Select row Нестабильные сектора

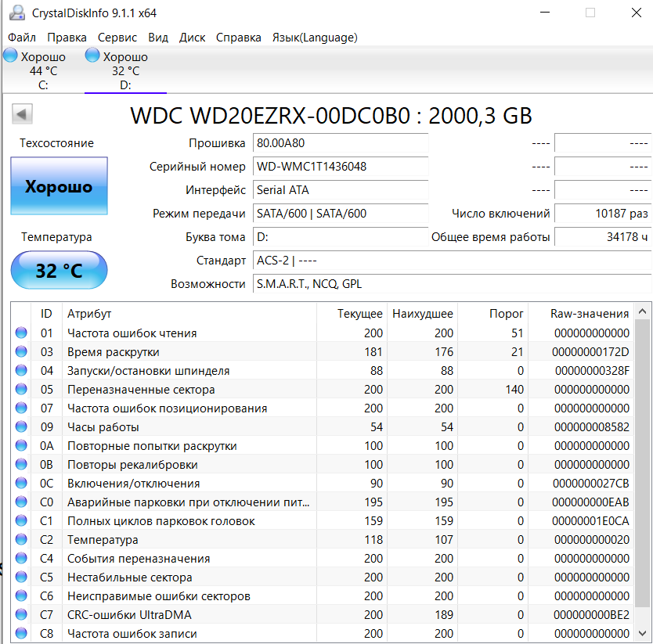tap(323, 577)
